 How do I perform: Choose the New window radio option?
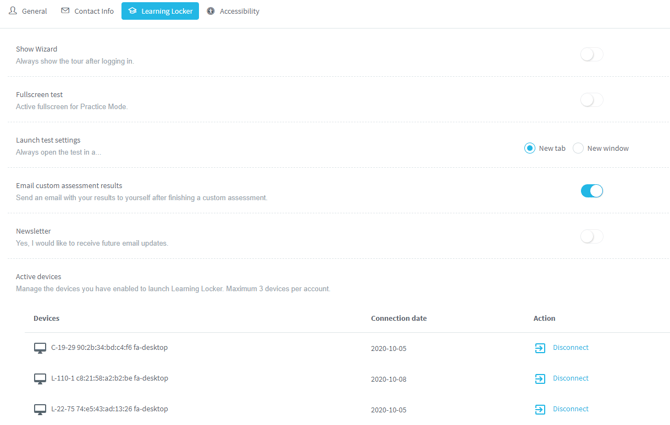pos(578,148)
